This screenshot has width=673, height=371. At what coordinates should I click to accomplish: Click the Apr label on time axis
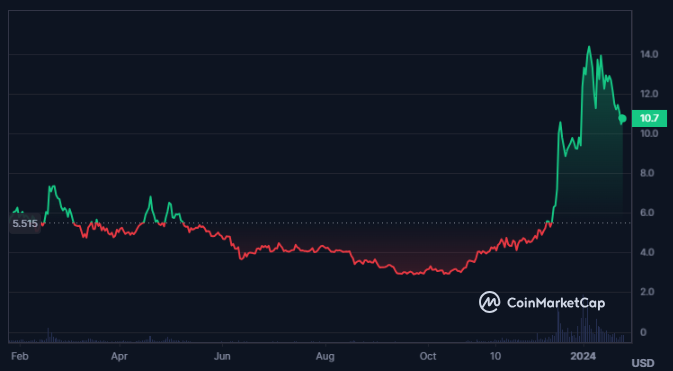click(x=119, y=356)
